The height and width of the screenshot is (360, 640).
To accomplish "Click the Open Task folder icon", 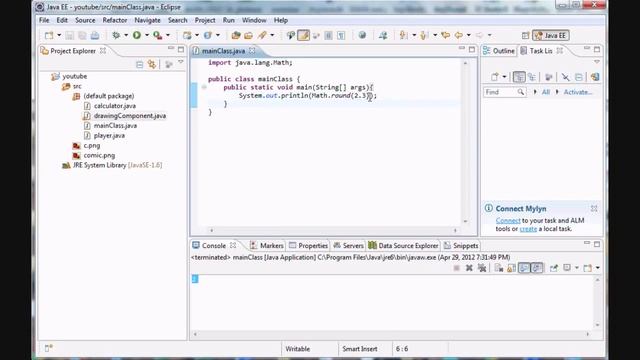I will point(248,36).
